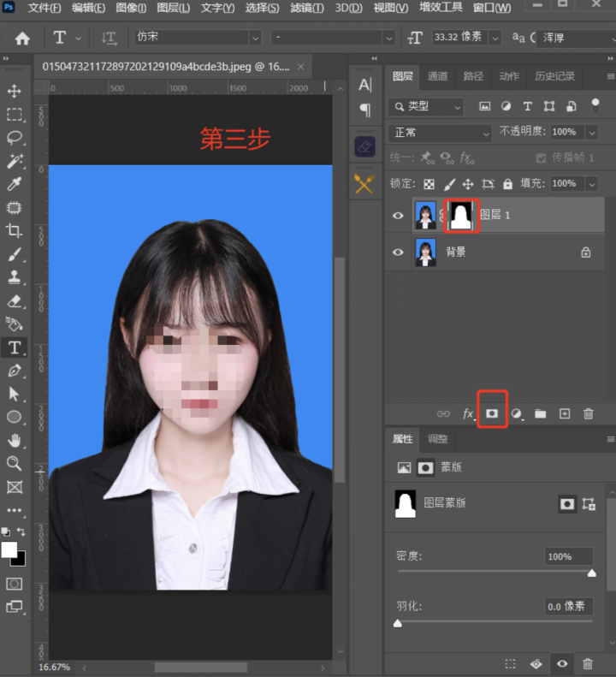Select the 图层 1 layer mask thumbnail
This screenshot has height=677, width=616.
[461, 216]
